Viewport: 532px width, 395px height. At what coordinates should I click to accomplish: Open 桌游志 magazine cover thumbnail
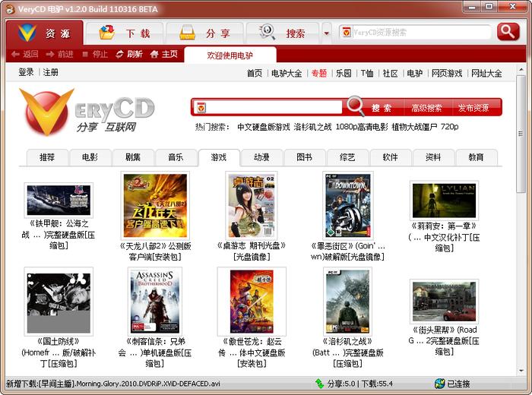pyautogui.click(x=252, y=205)
